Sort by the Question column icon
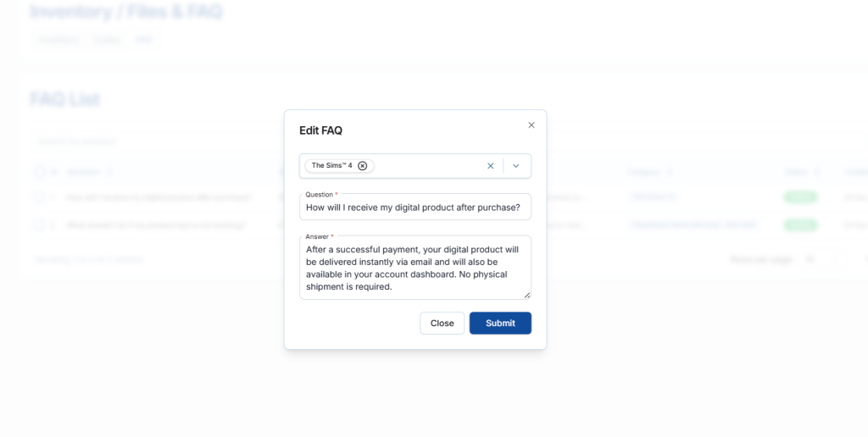This screenshot has height=437, width=868. (x=108, y=172)
